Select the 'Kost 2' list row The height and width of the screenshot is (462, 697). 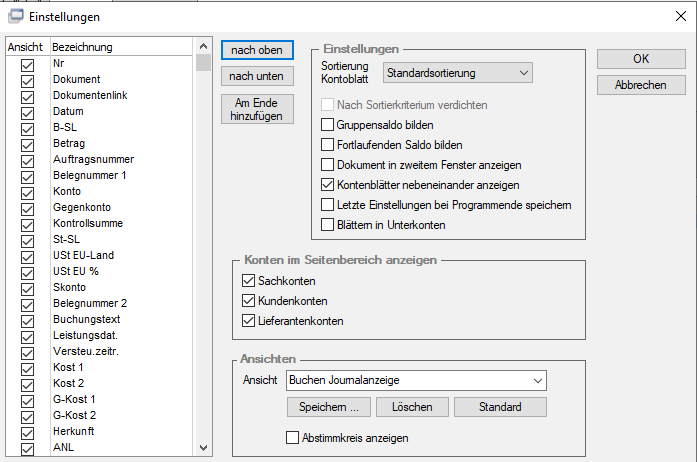100,383
